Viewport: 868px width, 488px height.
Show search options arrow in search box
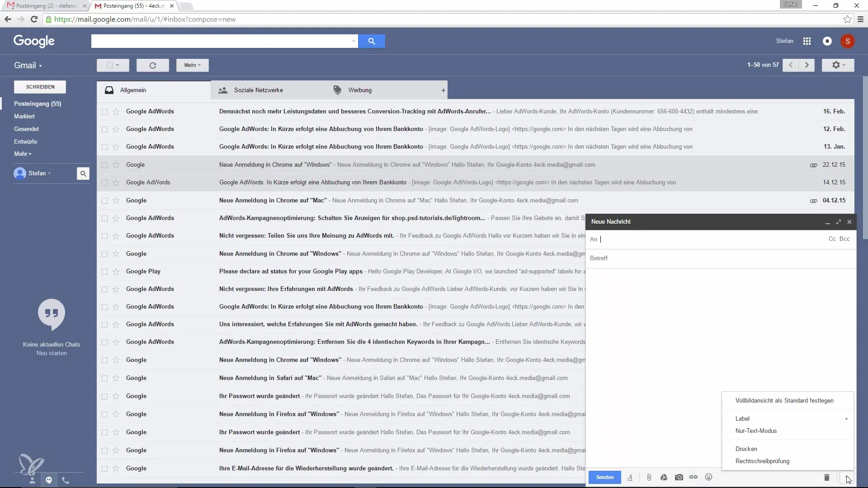click(354, 41)
